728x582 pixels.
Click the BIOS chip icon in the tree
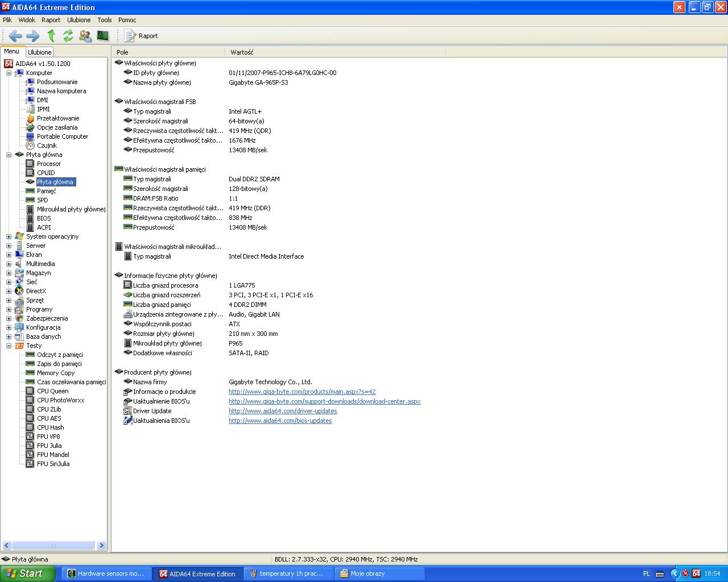[30, 218]
